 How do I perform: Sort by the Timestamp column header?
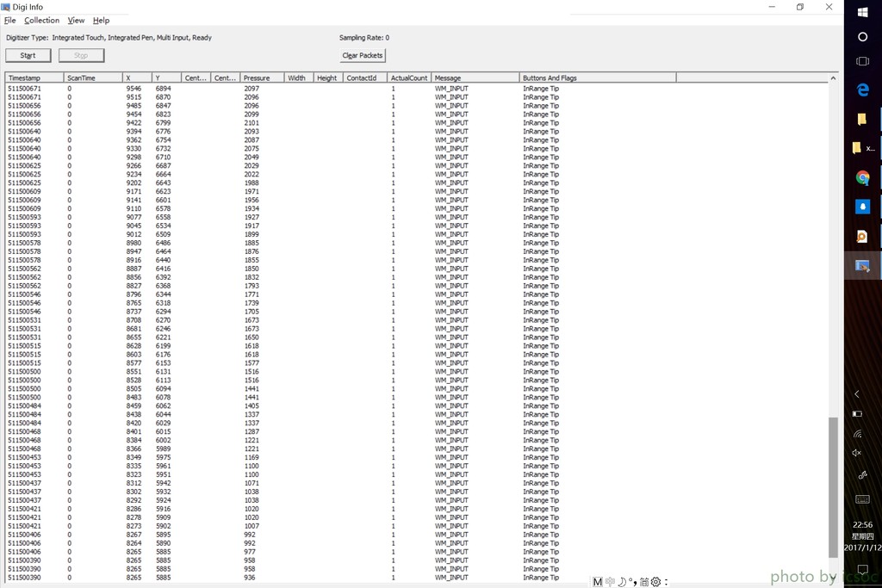(34, 77)
